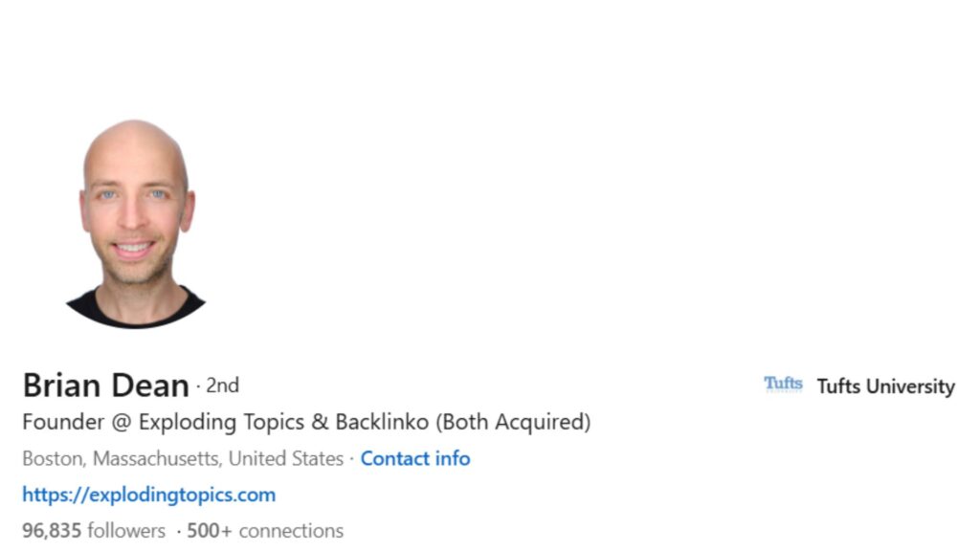Click the first name "Brian"

57,386
